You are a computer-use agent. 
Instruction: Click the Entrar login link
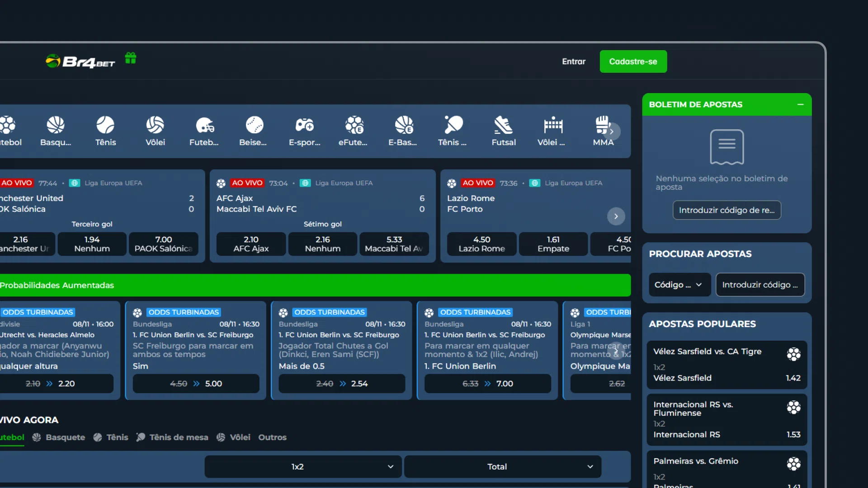(x=573, y=61)
